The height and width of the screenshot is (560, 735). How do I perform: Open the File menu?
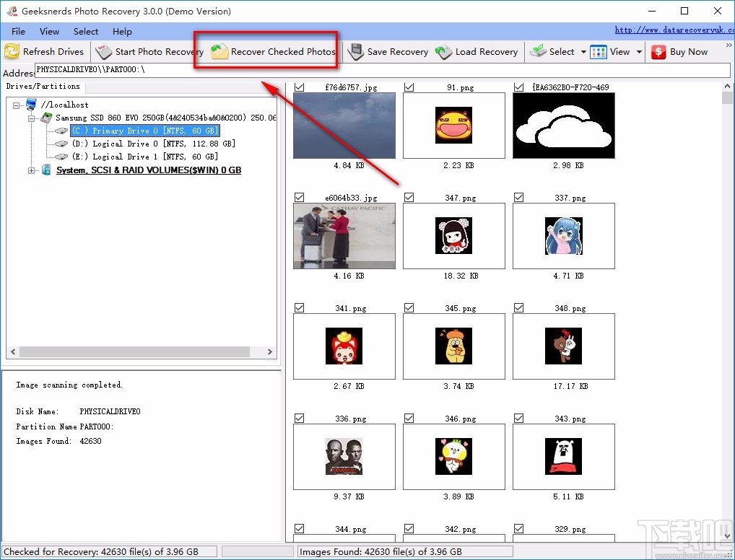click(x=18, y=32)
